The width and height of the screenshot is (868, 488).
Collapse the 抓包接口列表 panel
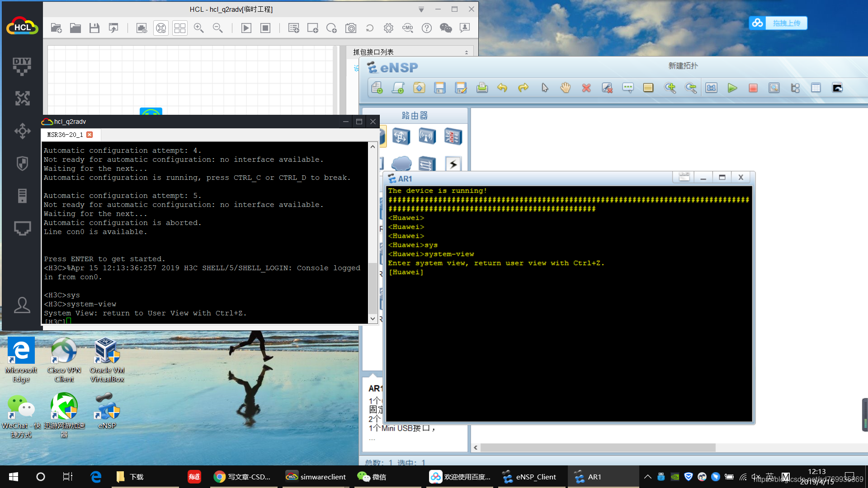click(x=467, y=52)
